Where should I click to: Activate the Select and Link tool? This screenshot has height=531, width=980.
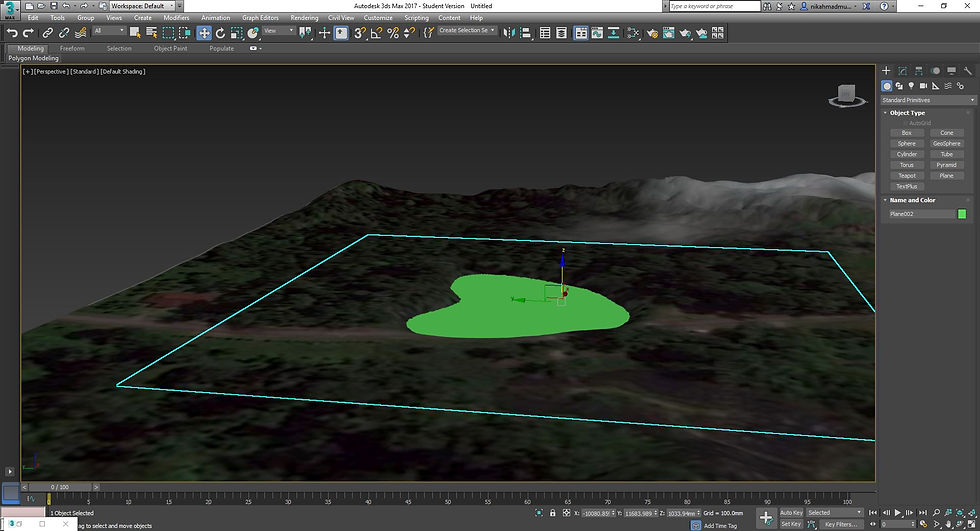coord(48,32)
